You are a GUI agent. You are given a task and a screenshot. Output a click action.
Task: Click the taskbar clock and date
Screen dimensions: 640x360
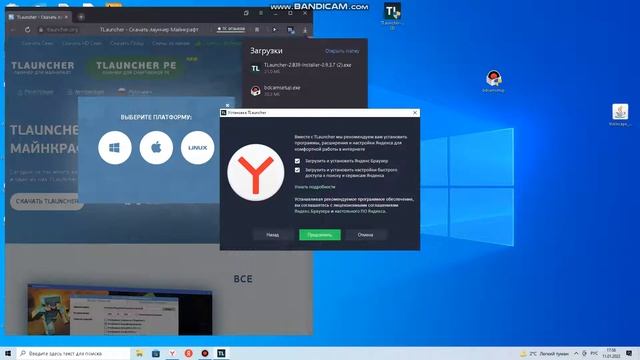[x=611, y=353]
